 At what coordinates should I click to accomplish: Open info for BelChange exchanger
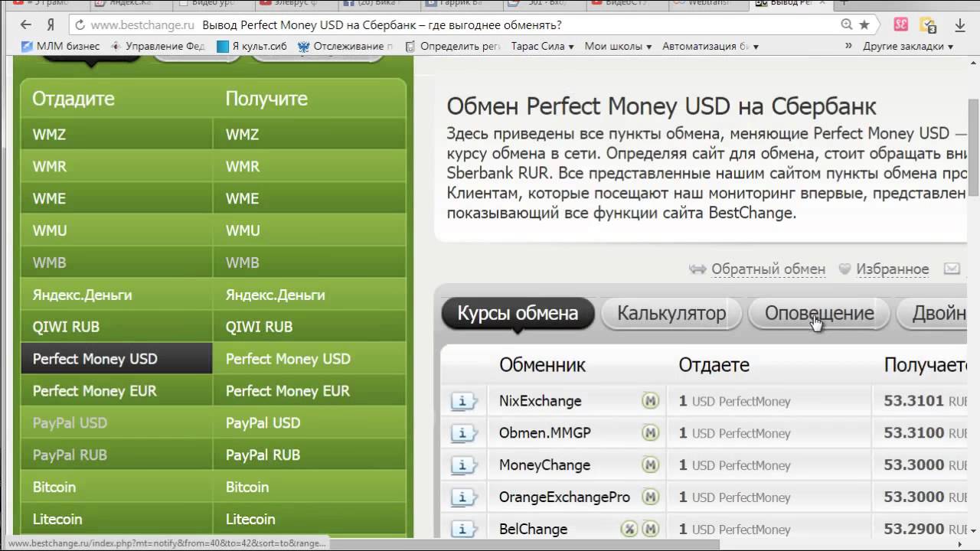(463, 530)
